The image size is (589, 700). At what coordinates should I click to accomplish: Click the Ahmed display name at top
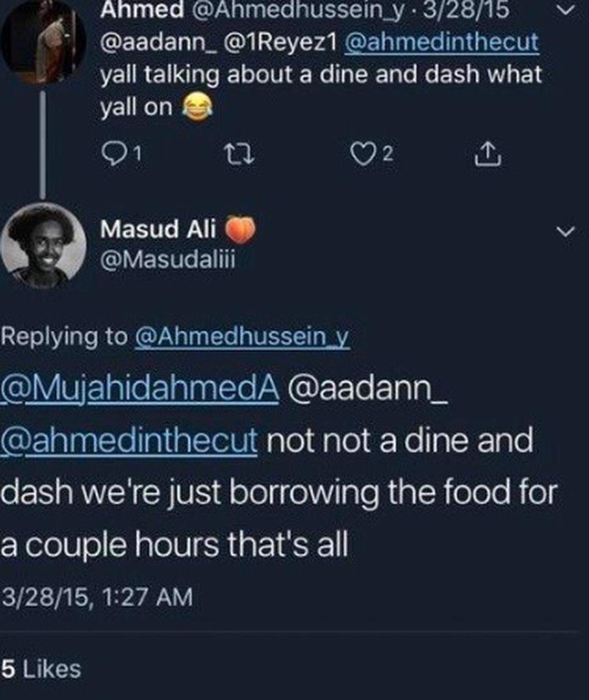tap(142, 10)
